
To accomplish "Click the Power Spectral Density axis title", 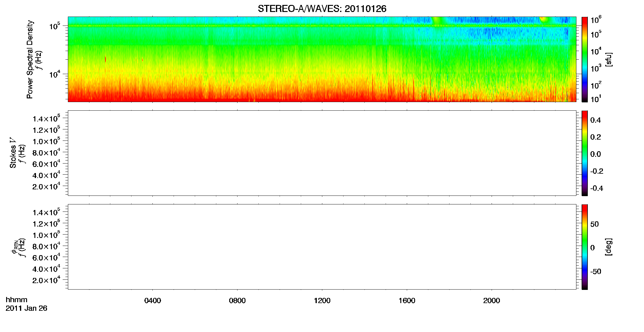I will pyautogui.click(x=30, y=59).
